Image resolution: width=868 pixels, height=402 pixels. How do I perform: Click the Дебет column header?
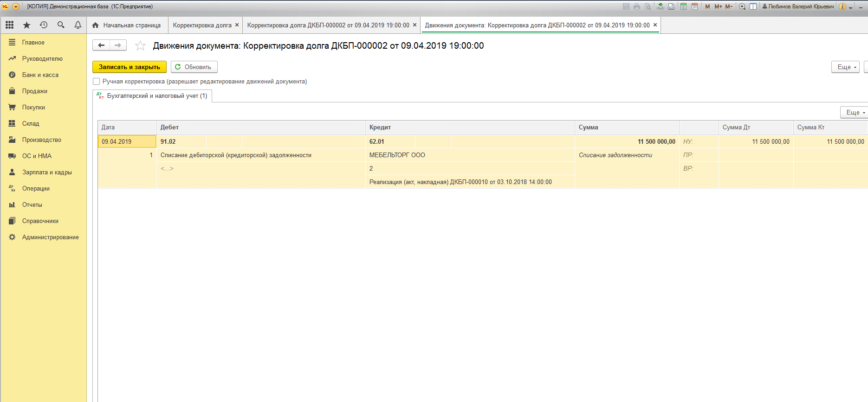(x=261, y=127)
